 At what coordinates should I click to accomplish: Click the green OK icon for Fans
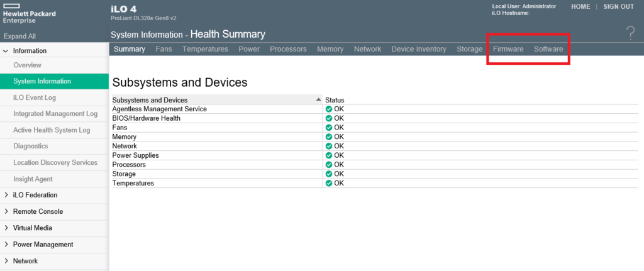pos(328,128)
